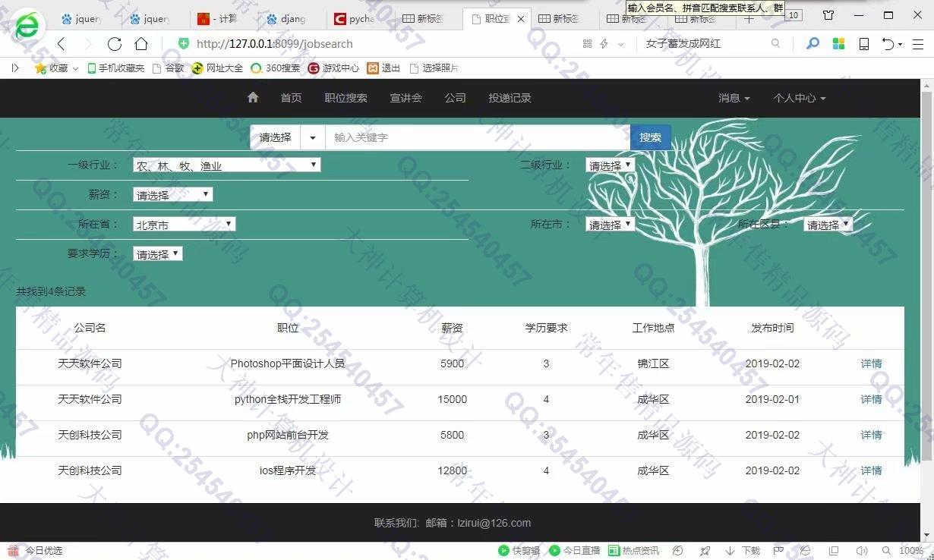934x560 pixels.
Task: Reload the page with refresh icon
Action: tap(114, 44)
